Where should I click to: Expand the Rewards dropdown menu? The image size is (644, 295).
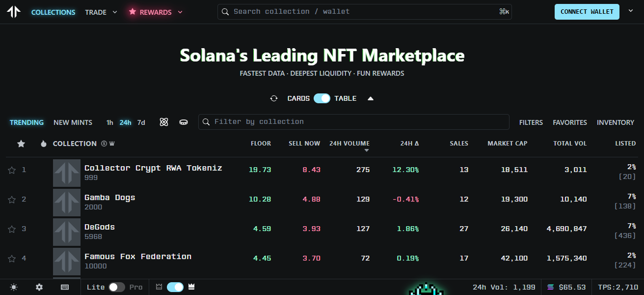point(180,12)
